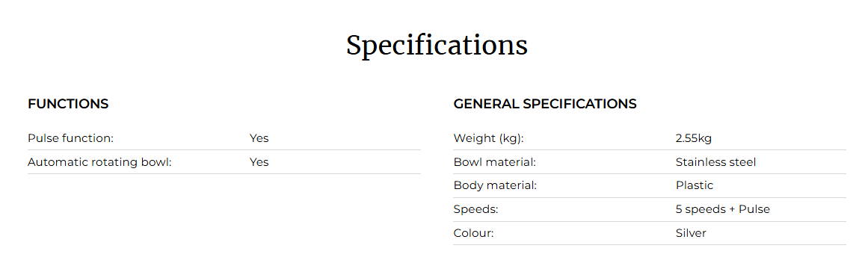Select the FUNCTIONS section heading
The image size is (868, 272).
[68, 104]
